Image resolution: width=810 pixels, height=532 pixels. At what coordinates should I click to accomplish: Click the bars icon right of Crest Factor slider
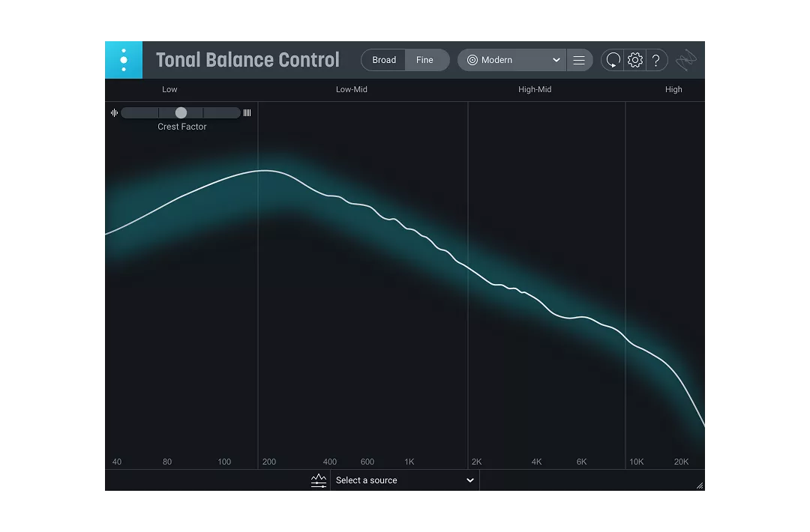point(247,112)
